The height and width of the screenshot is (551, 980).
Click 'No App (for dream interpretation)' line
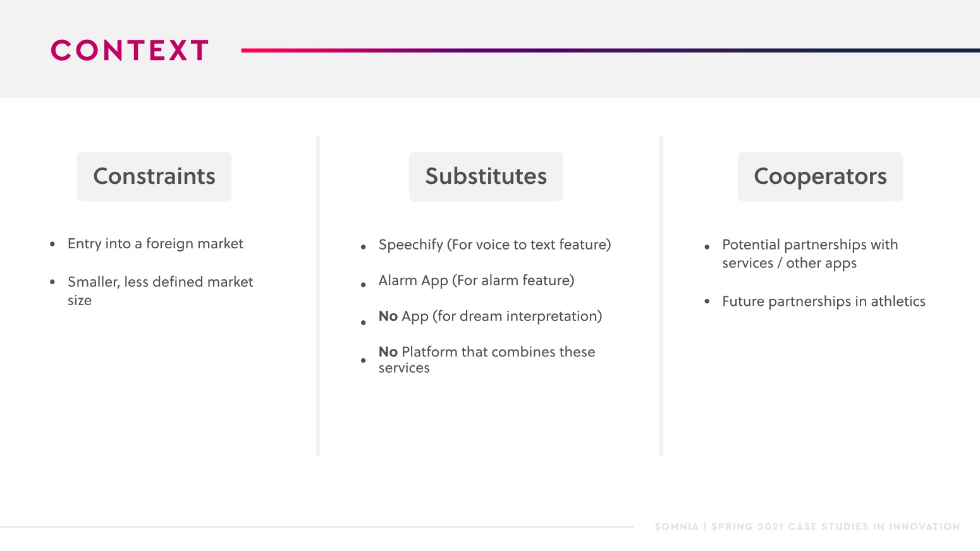490,316
